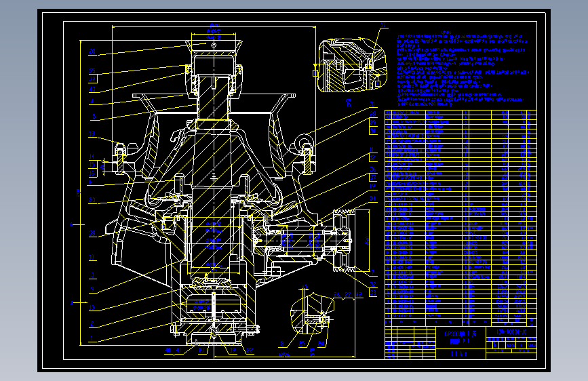Select part callout number 5
This screenshot has width=588, height=381.
click(x=94, y=117)
